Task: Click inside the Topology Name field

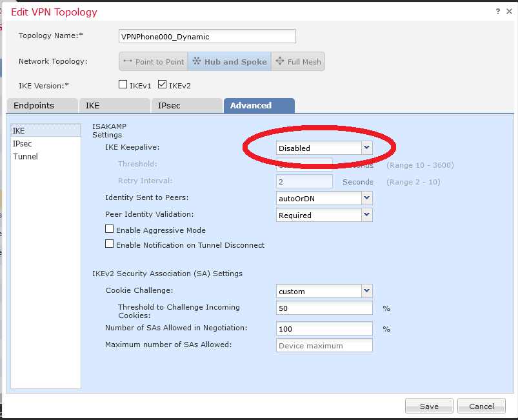Action: pos(206,36)
